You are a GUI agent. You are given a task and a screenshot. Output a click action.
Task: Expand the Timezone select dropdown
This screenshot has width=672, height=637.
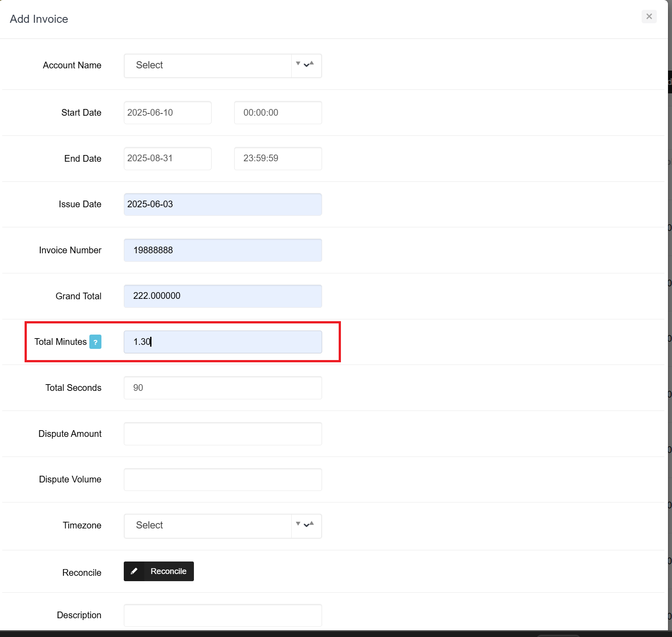pyautogui.click(x=208, y=526)
